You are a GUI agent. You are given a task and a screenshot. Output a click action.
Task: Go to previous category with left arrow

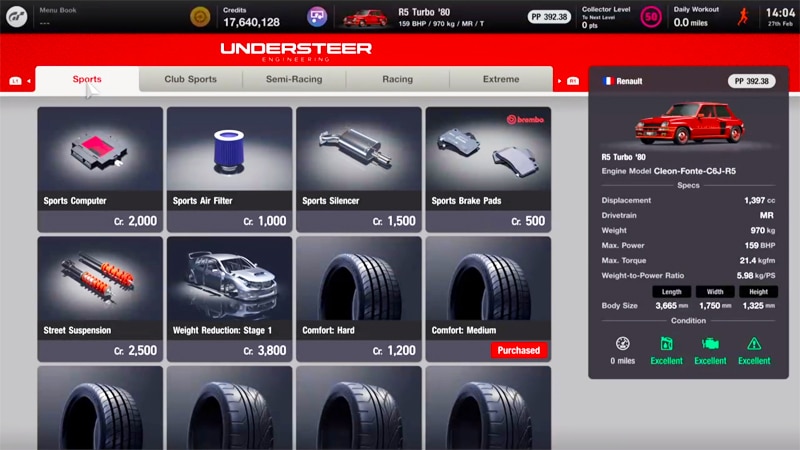click(27, 80)
